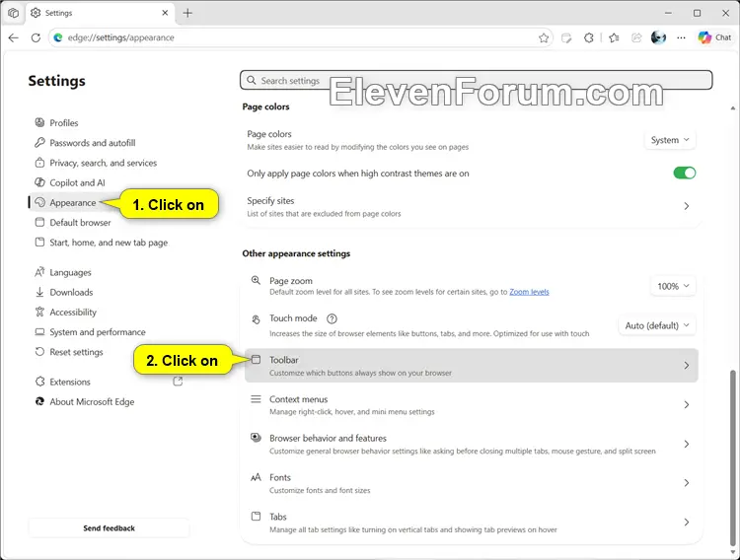Open Profiles in the settings sidebar
This screenshot has height=560, width=740.
pyautogui.click(x=64, y=122)
